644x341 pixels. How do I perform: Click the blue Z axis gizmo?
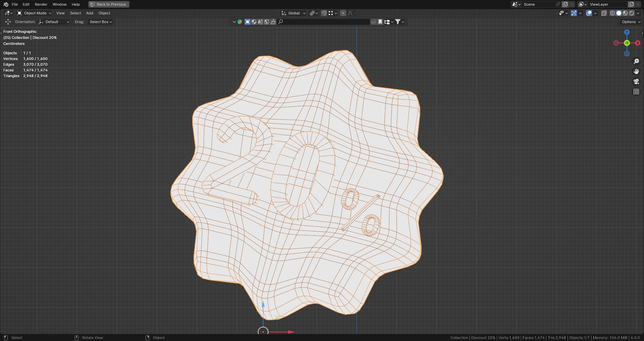pyautogui.click(x=627, y=32)
